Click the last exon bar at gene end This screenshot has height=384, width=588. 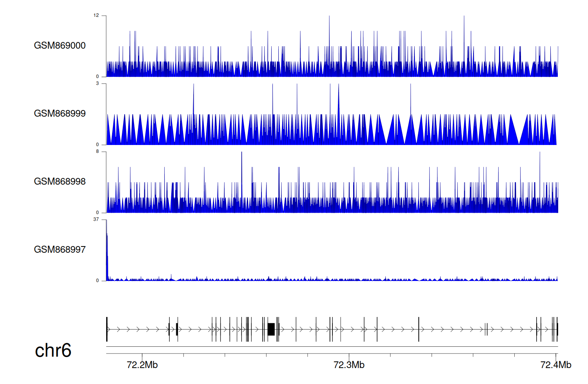point(557,329)
